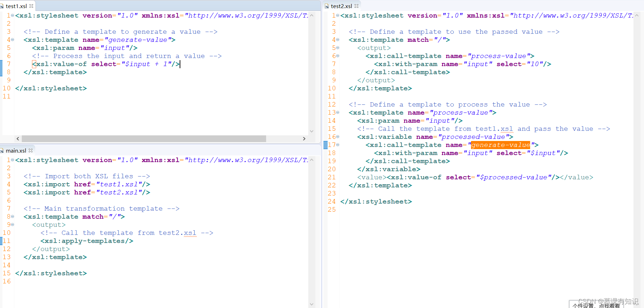644x308 pixels.
Task: Click right arrow of test1.xsl horizontal scrollbar
Action: 304,139
